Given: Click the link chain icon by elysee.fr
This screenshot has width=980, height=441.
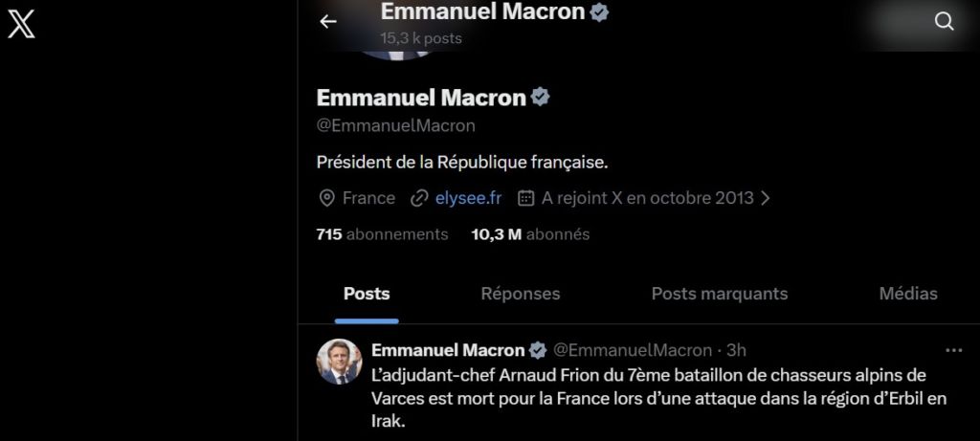Looking at the screenshot, I should [419, 198].
